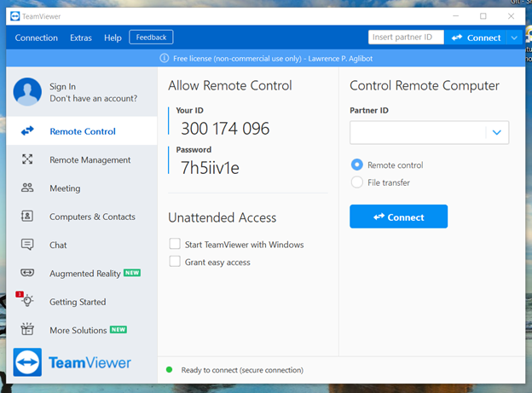532x393 pixels.
Task: Tick the Grant easy access checkbox
Action: pos(175,262)
